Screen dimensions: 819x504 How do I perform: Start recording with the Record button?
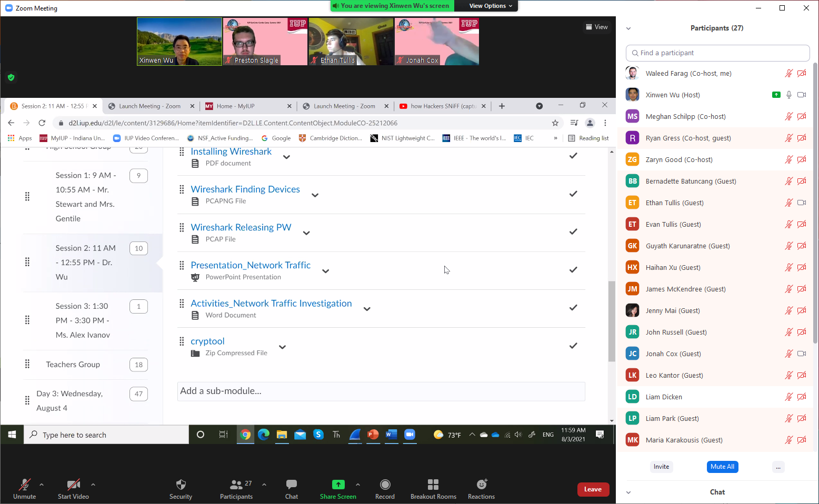point(385,485)
